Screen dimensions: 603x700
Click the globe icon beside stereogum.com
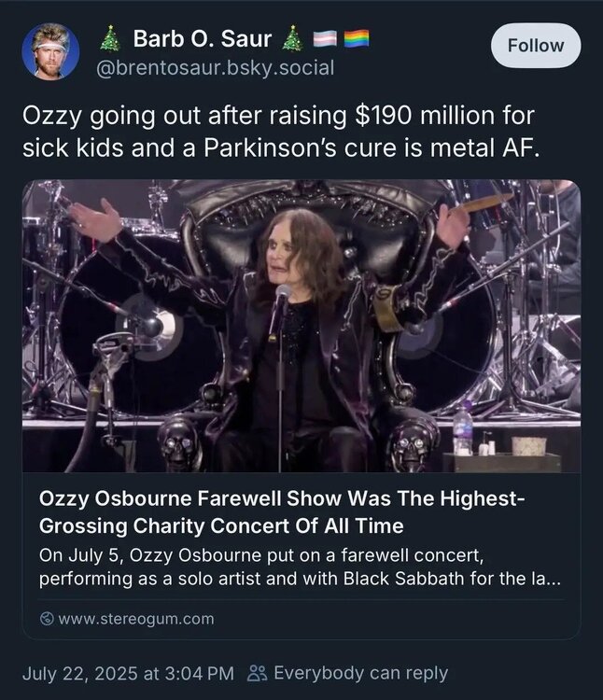[x=47, y=619]
